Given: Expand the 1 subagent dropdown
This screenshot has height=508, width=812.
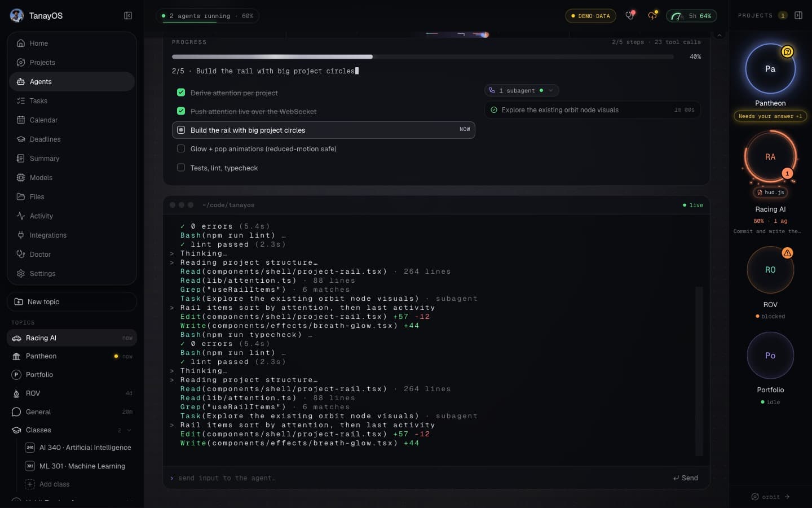Looking at the screenshot, I should coord(522,90).
